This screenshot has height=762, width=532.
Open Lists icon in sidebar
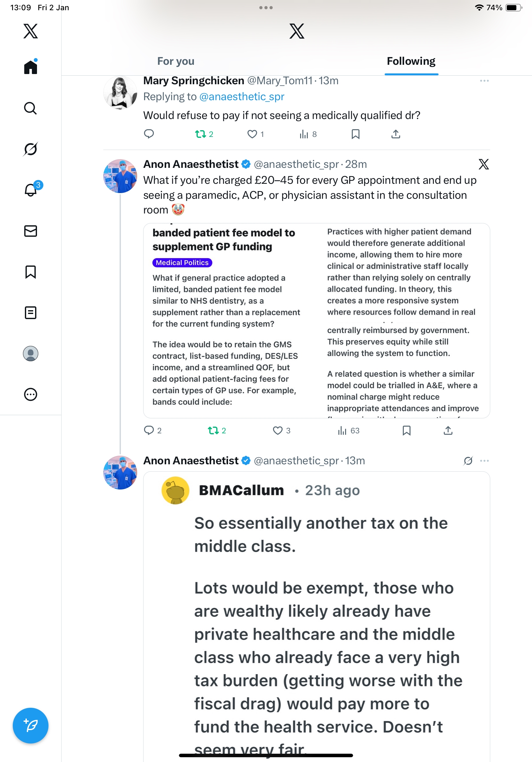tap(31, 313)
